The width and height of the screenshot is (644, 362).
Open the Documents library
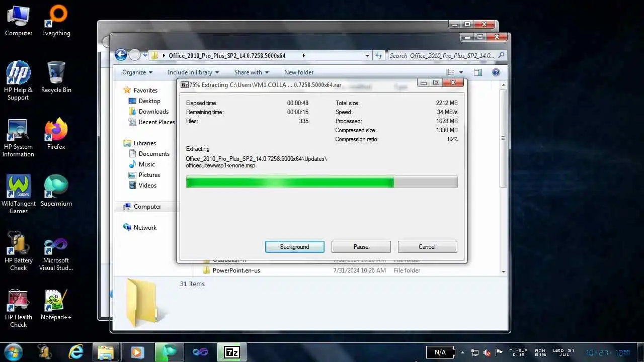pos(149,154)
